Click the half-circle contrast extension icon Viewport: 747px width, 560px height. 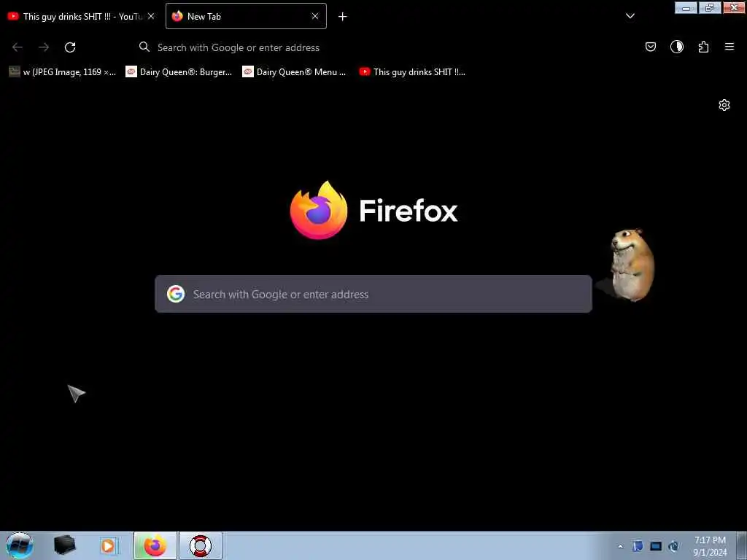(676, 47)
